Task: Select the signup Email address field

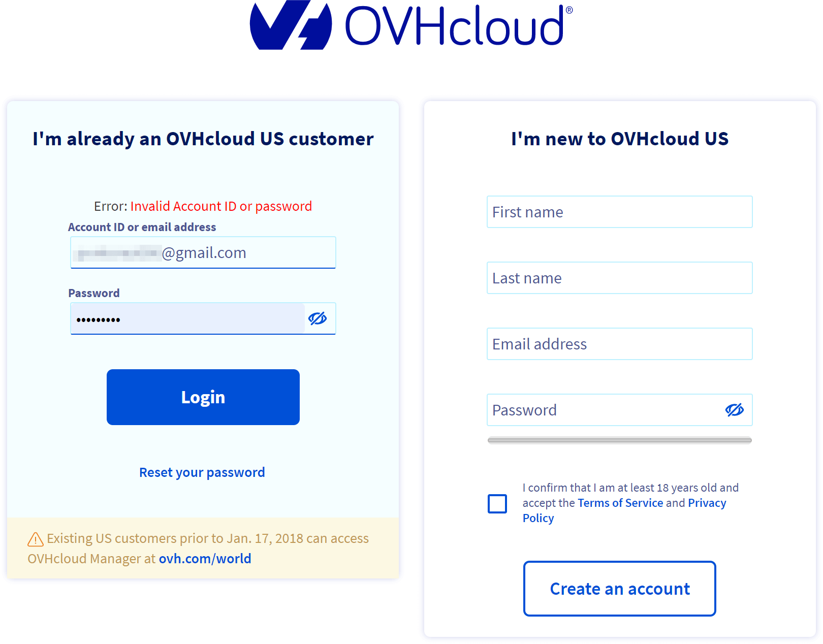Action: [x=619, y=344]
